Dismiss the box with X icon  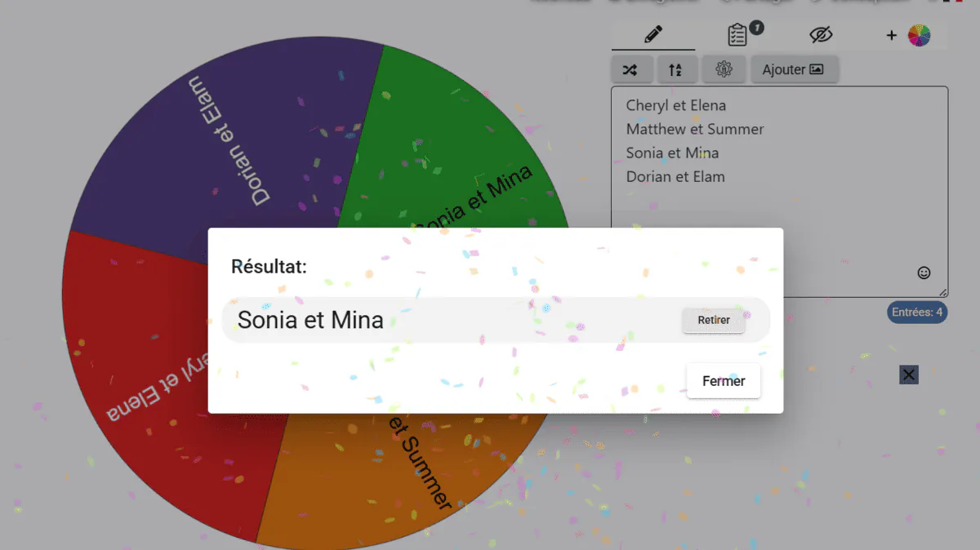[x=909, y=375]
